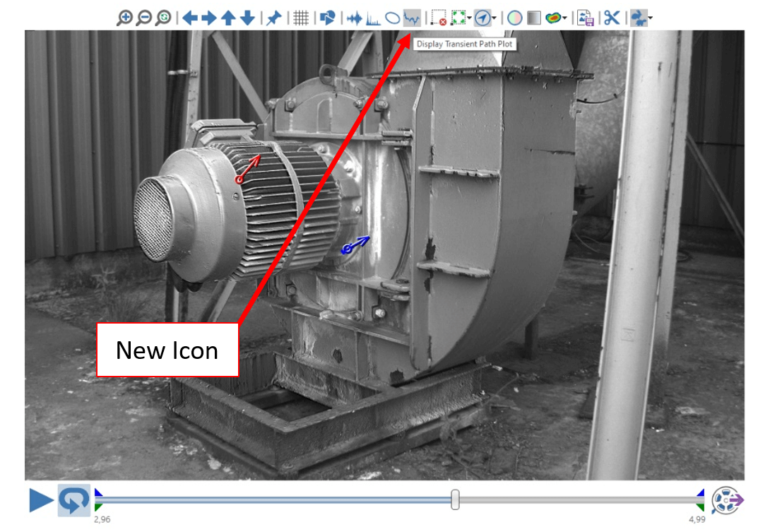The width and height of the screenshot is (770, 532).
Task: Click the green corner region select icon
Action: coord(458,18)
